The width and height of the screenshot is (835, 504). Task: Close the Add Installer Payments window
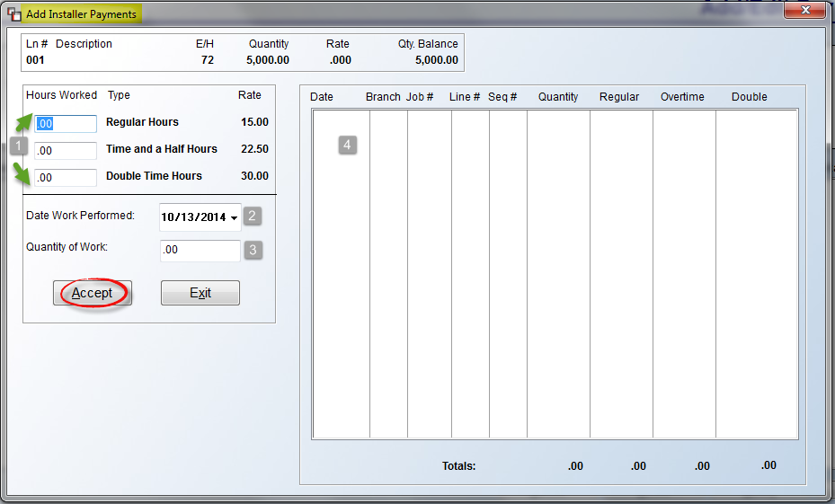tap(804, 10)
